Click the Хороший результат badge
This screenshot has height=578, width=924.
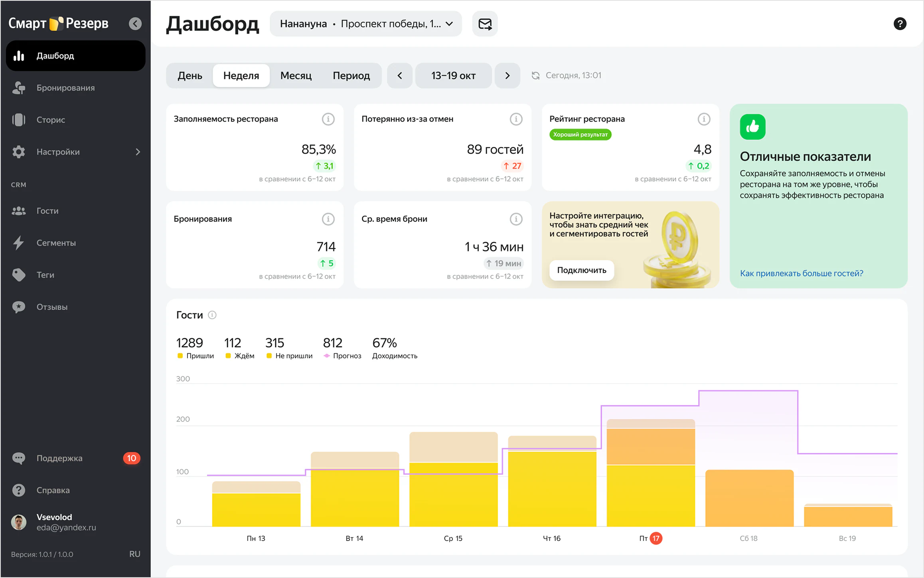coord(580,135)
